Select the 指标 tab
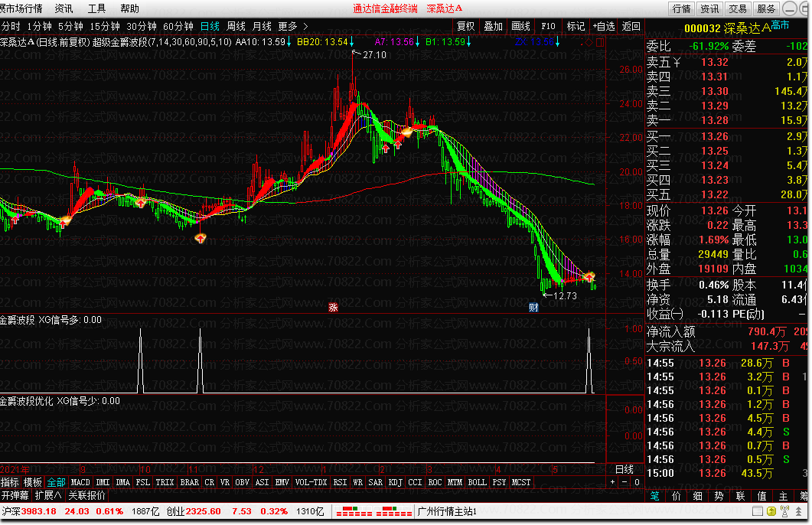The width and height of the screenshot is (812, 525). pyautogui.click(x=10, y=482)
